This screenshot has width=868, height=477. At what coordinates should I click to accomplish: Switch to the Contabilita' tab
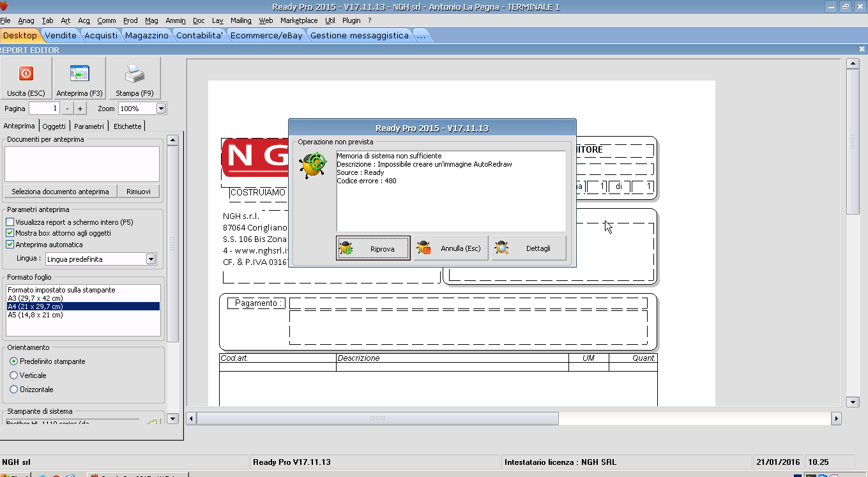pyautogui.click(x=200, y=36)
